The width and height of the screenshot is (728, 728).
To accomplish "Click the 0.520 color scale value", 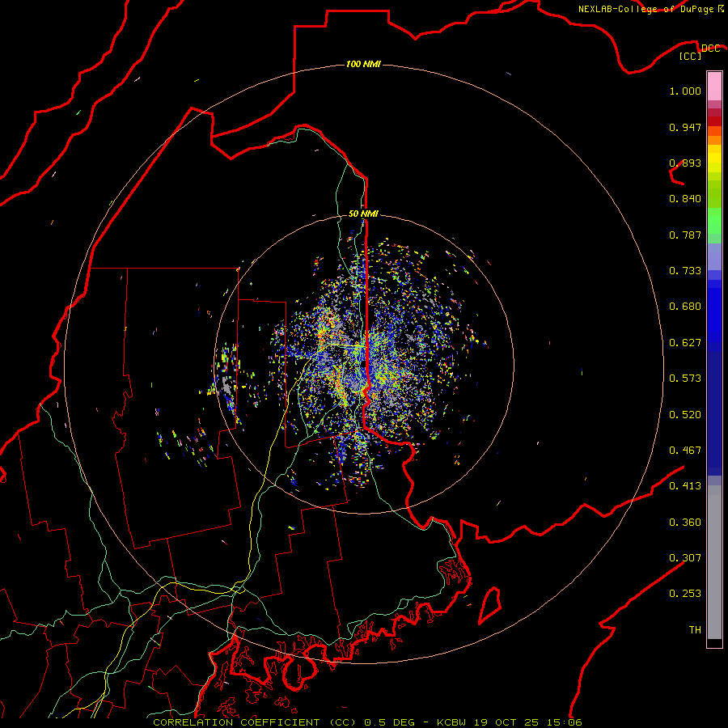I will pyautogui.click(x=685, y=415).
